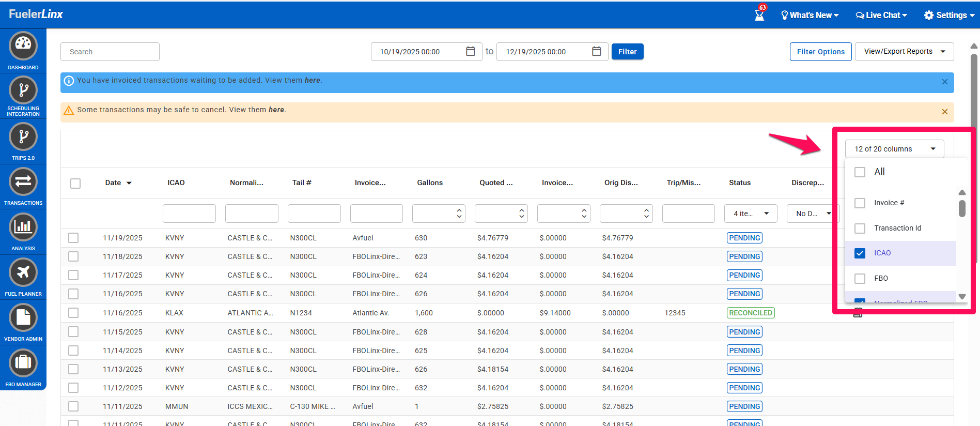Open FBO Manager briefcase icon
Screen dimensions: 980x426
point(23,362)
